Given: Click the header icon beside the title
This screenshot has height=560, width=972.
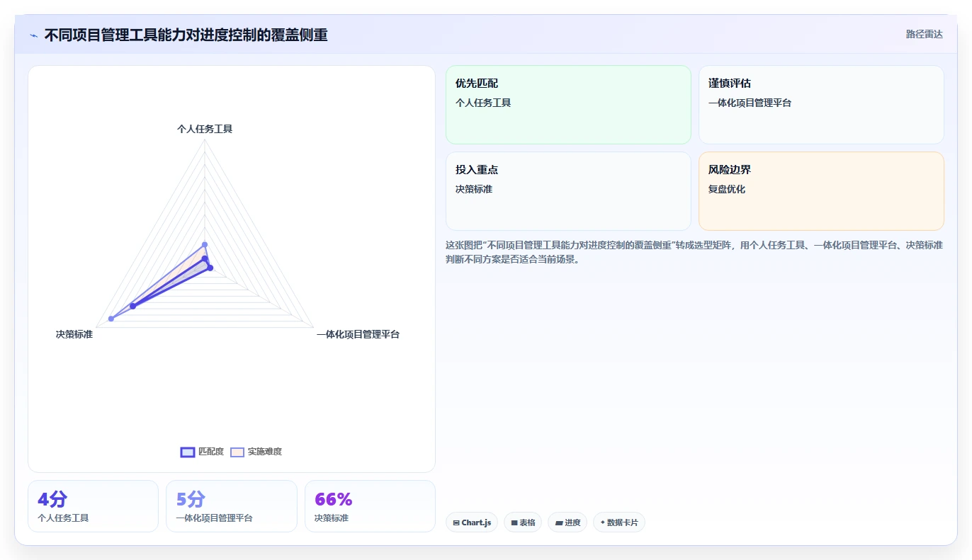Looking at the screenshot, I should [33, 35].
